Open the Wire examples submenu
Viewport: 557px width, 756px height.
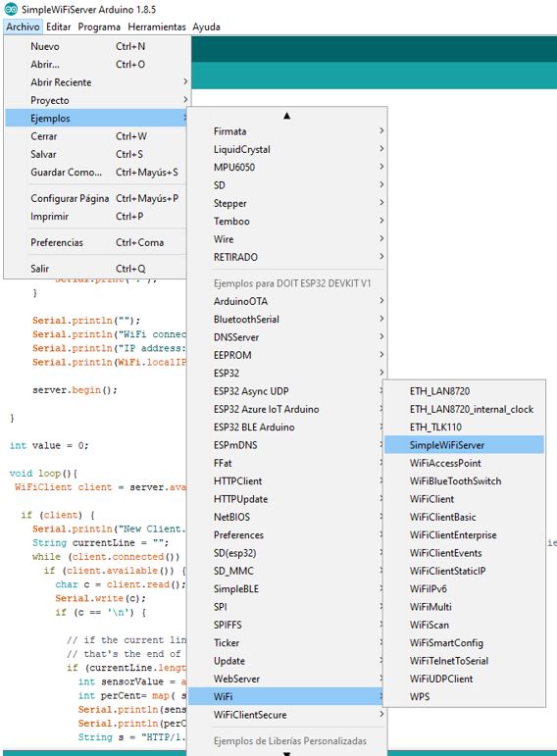287,239
